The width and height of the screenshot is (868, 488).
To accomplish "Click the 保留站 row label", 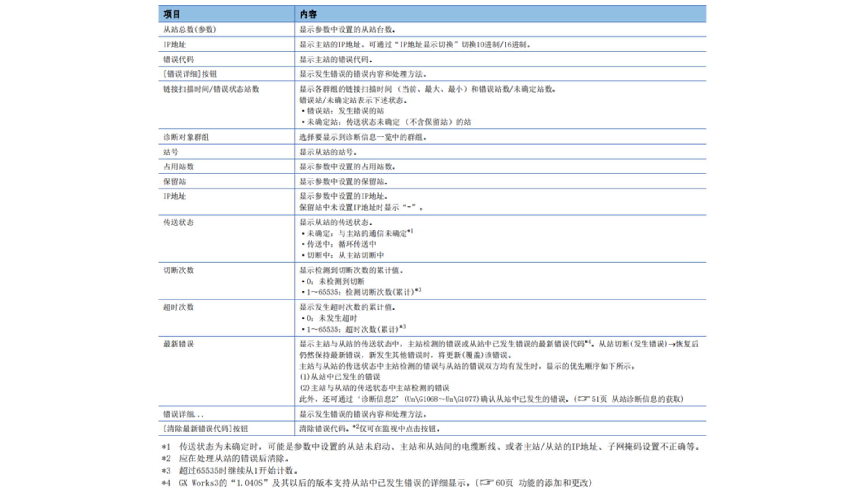I will [175, 182].
